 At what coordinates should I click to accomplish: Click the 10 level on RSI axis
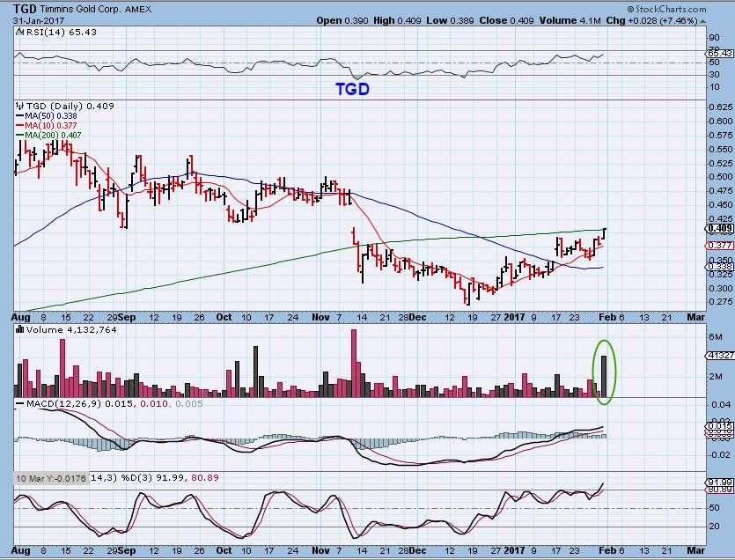click(715, 87)
